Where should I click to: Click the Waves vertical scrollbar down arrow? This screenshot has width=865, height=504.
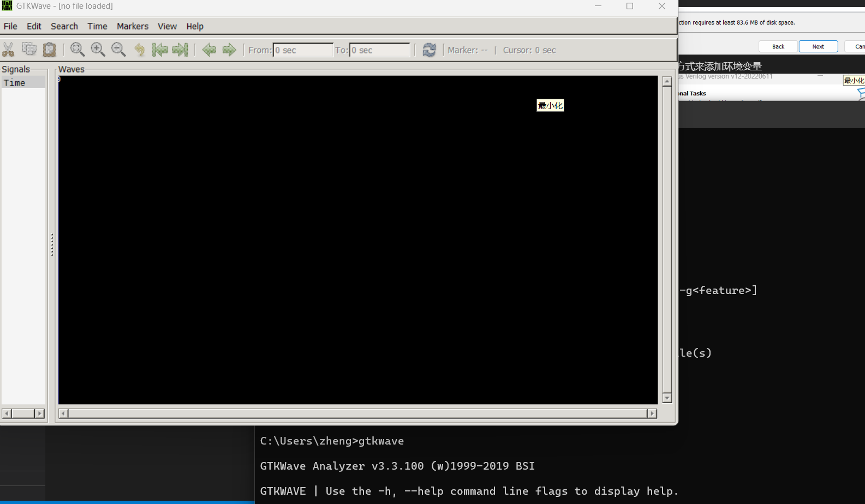tap(667, 398)
